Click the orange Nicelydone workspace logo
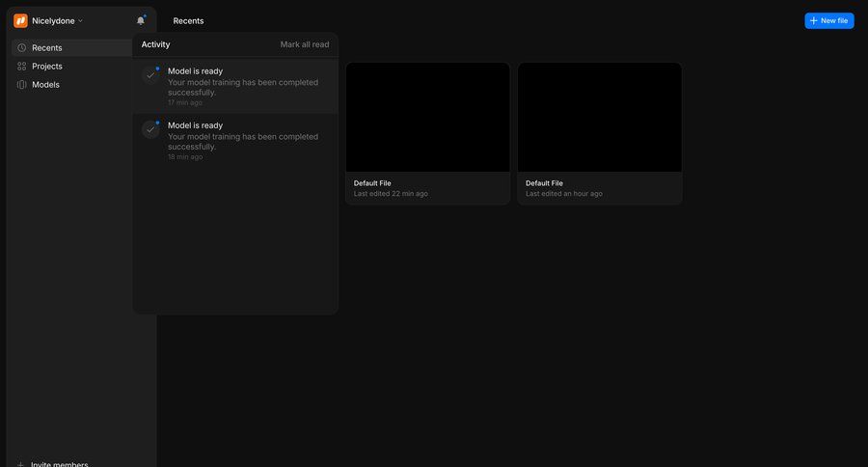 point(20,20)
